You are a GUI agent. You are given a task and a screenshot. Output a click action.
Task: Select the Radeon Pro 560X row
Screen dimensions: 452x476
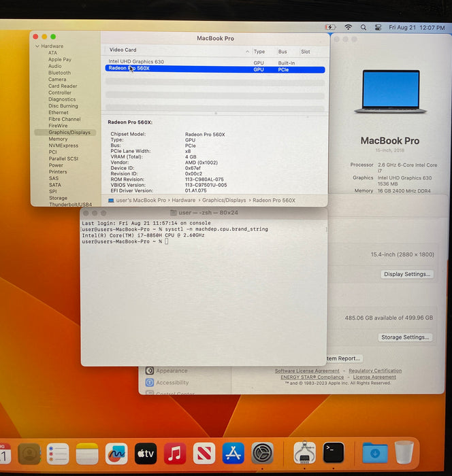(215, 69)
